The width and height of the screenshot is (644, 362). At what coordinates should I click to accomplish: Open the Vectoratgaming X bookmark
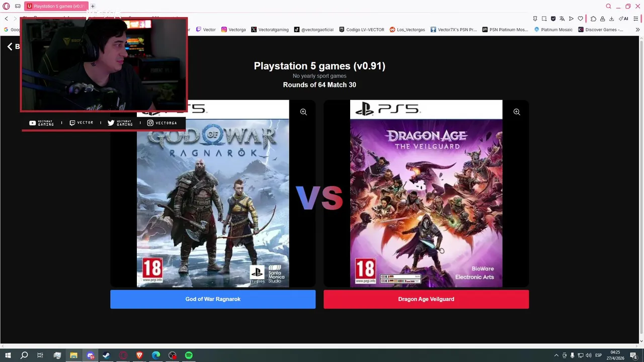(270, 30)
